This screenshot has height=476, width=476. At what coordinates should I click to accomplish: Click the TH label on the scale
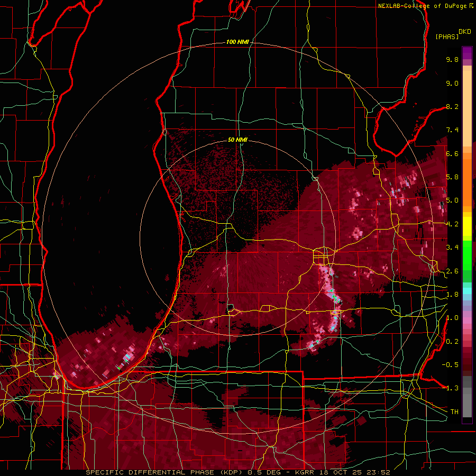click(x=454, y=412)
